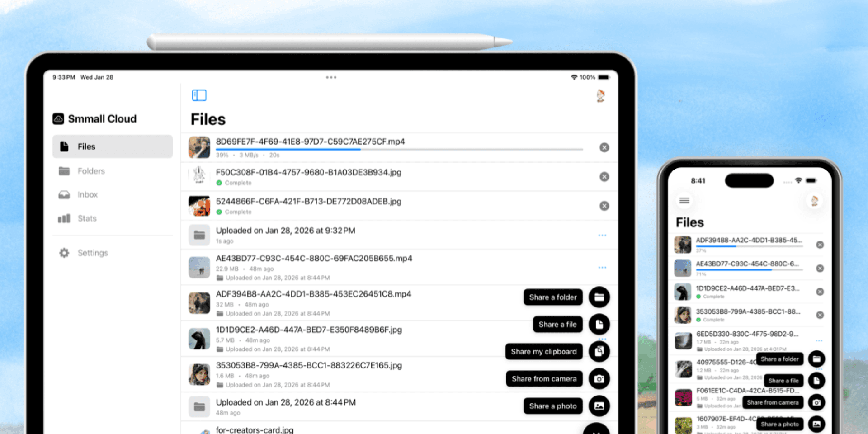Open the thumbnail of 353053B8 jpg
The image size is (868, 434).
(199, 375)
